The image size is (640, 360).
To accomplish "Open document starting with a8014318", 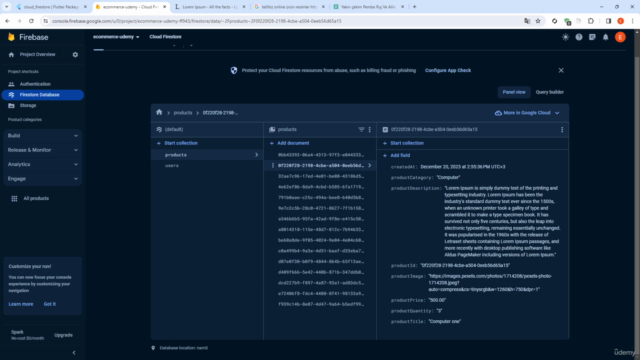I will (320, 229).
